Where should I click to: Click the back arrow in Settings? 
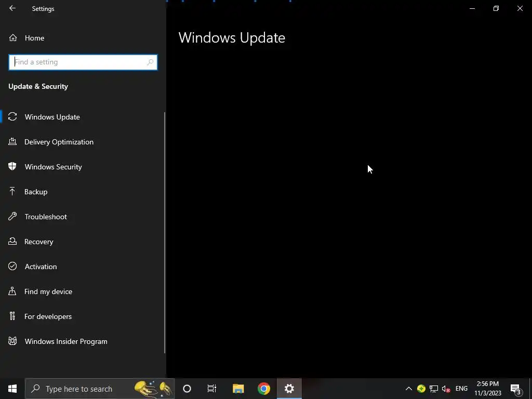(12, 8)
